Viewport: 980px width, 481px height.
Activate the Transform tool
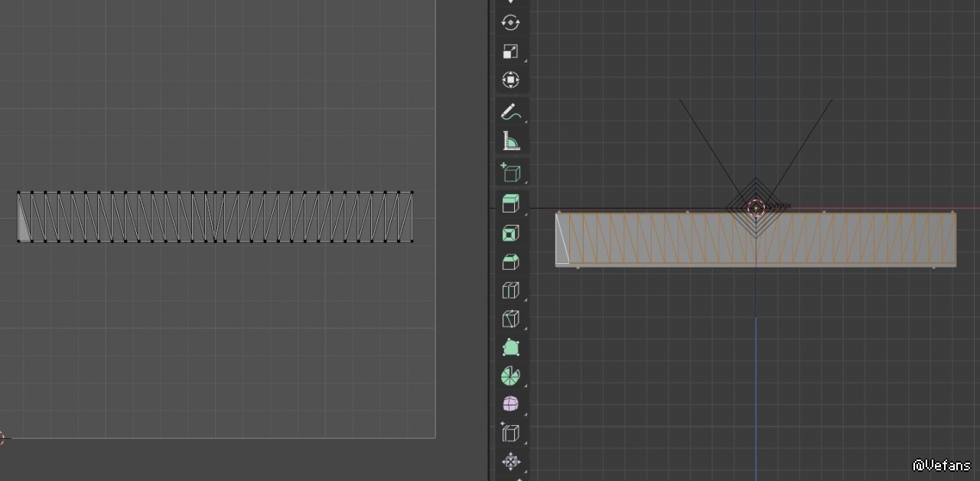[x=510, y=80]
